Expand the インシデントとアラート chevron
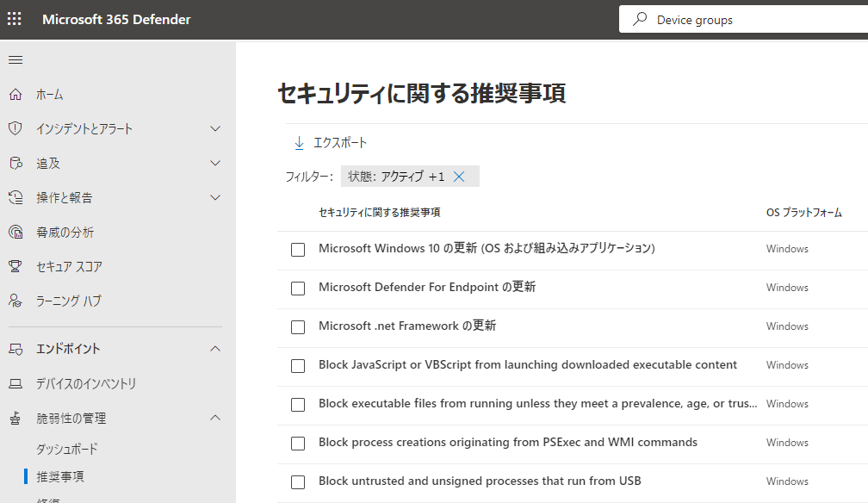The image size is (868, 503). point(215,129)
